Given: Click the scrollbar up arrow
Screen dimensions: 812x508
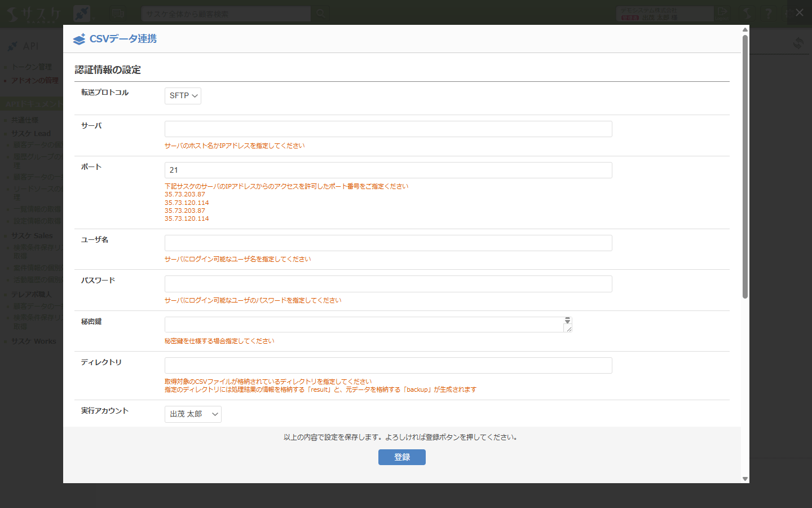Looking at the screenshot, I should (x=745, y=30).
